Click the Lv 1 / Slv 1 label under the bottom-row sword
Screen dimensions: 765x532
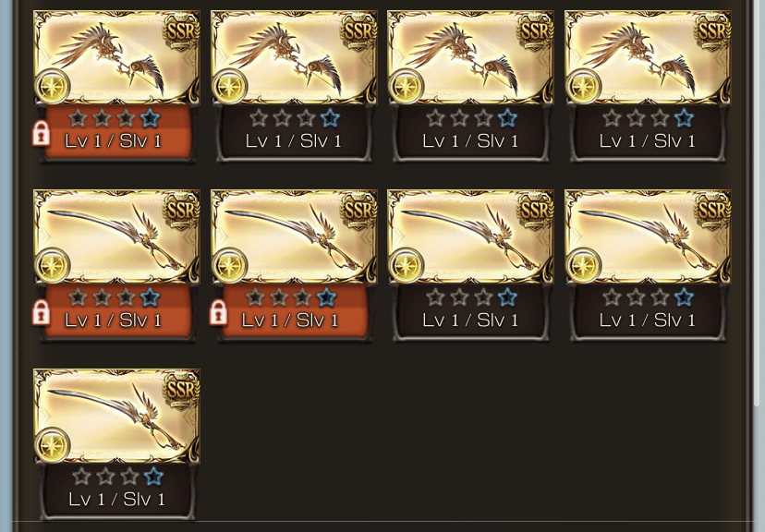click(116, 500)
